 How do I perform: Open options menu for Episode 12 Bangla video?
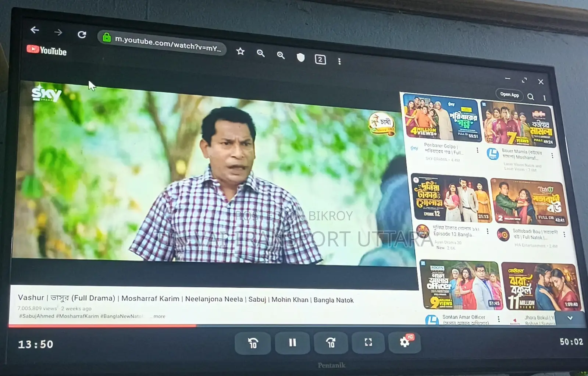[488, 231]
